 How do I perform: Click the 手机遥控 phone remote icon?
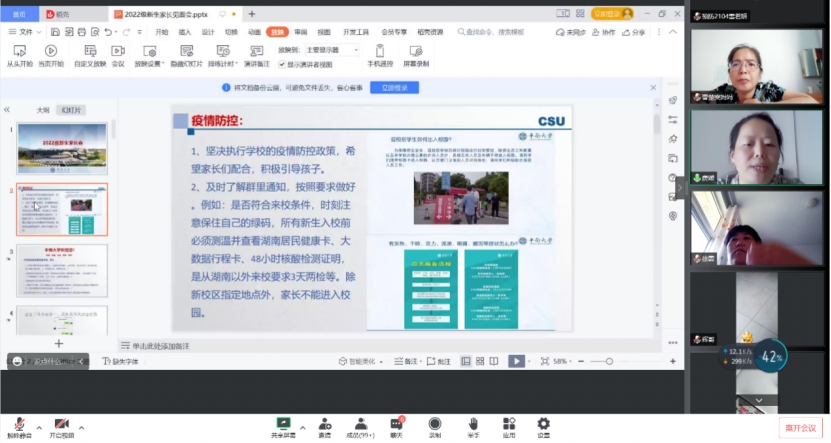pos(379,50)
